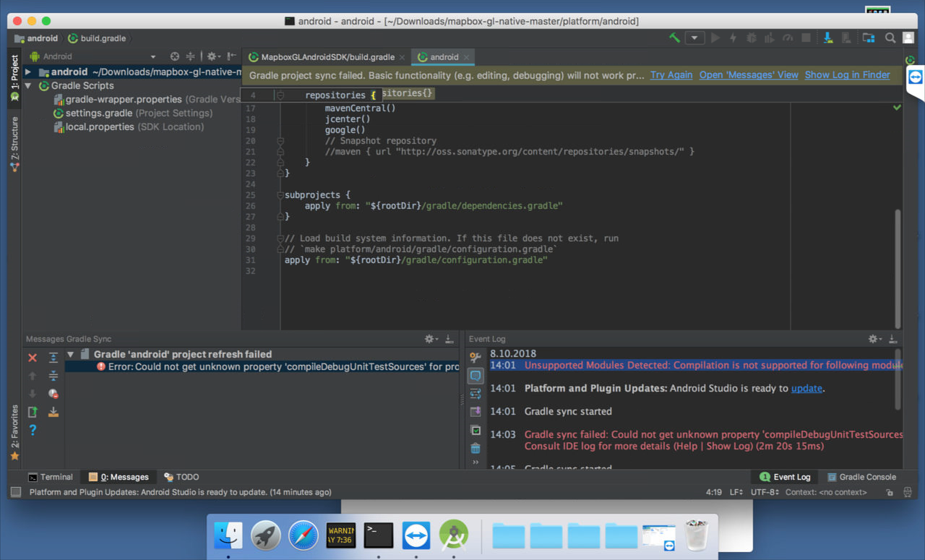Fold the subprojects block at line 25
This screenshot has width=925, height=560.
[280, 195]
